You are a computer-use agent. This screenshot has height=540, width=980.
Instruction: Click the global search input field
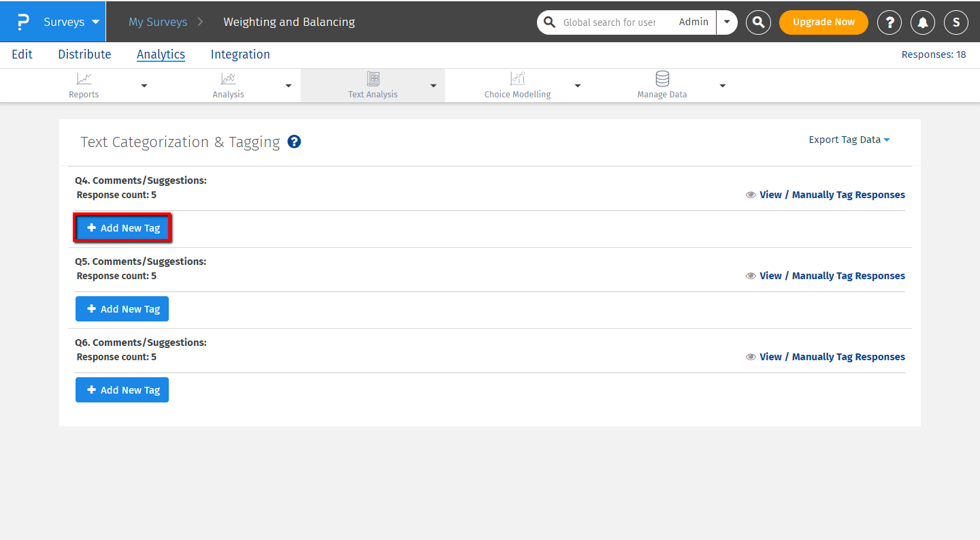pyautogui.click(x=609, y=22)
